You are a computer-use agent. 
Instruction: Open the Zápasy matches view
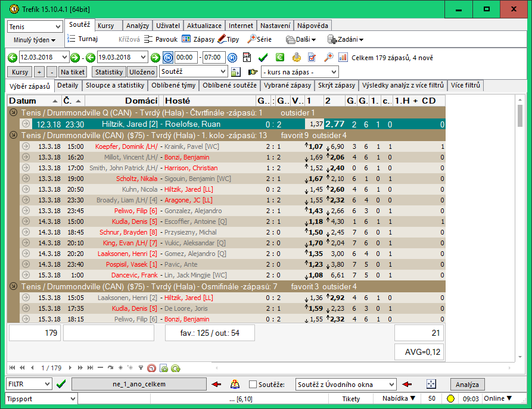198,39
